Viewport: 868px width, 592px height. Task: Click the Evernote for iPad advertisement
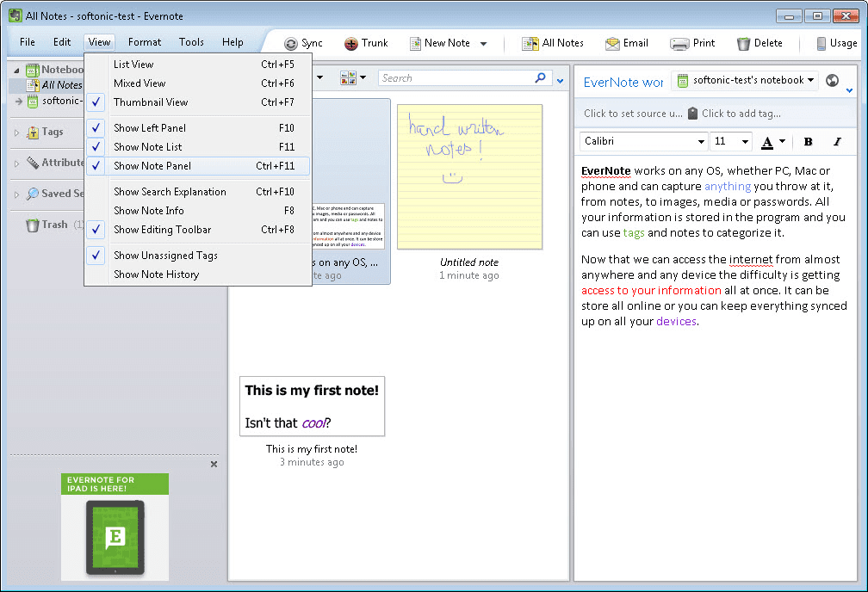point(115,527)
